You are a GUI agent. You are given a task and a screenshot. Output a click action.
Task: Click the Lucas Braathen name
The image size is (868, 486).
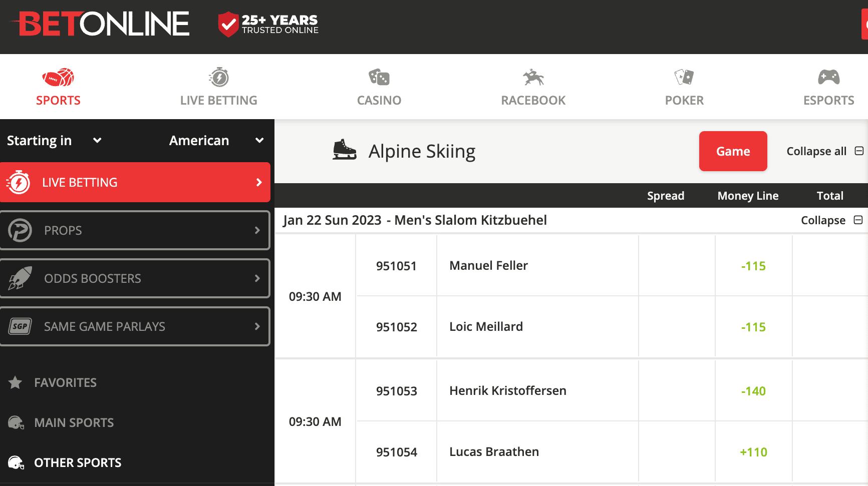click(494, 451)
